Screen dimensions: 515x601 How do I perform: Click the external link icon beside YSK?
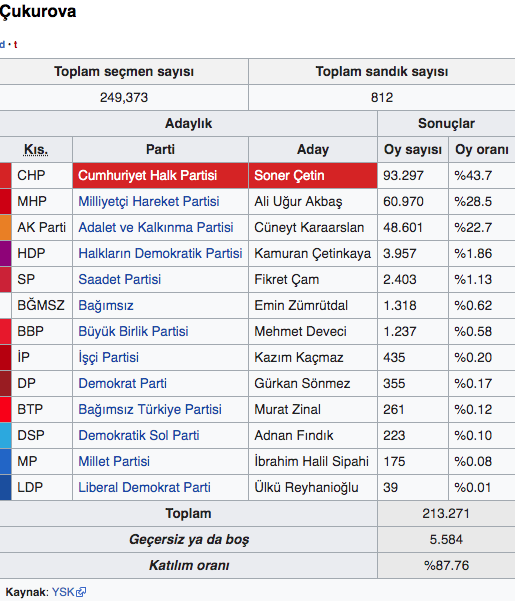tap(81, 593)
